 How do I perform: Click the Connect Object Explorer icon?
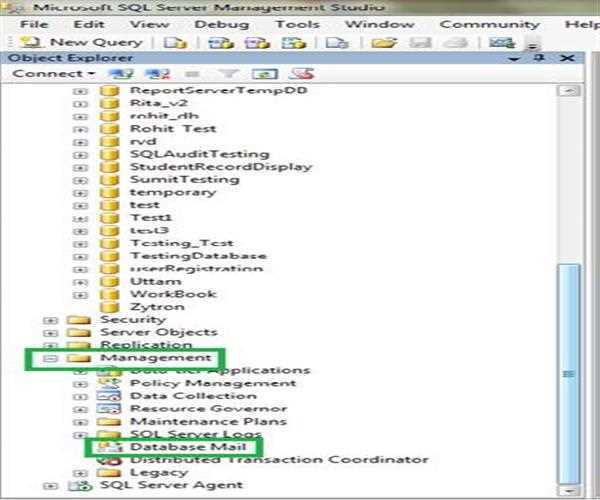pos(121,74)
